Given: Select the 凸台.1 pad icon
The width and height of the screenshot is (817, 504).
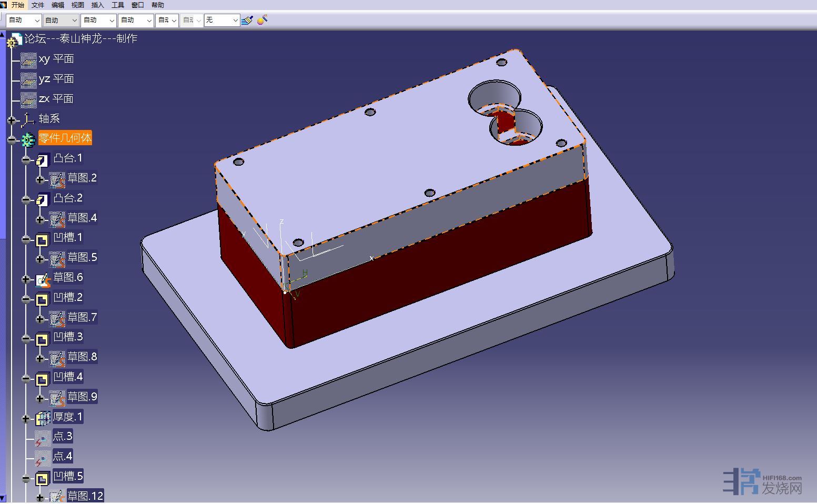Looking at the screenshot, I should (42, 159).
